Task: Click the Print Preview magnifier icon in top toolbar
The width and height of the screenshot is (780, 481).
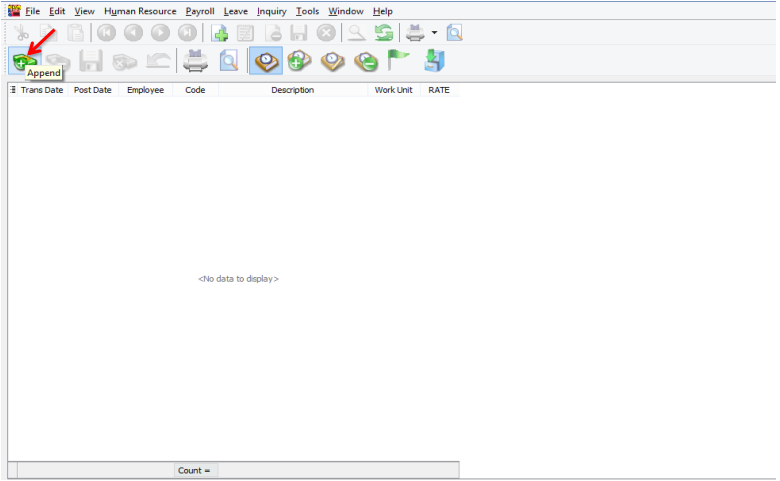Action: [455, 33]
